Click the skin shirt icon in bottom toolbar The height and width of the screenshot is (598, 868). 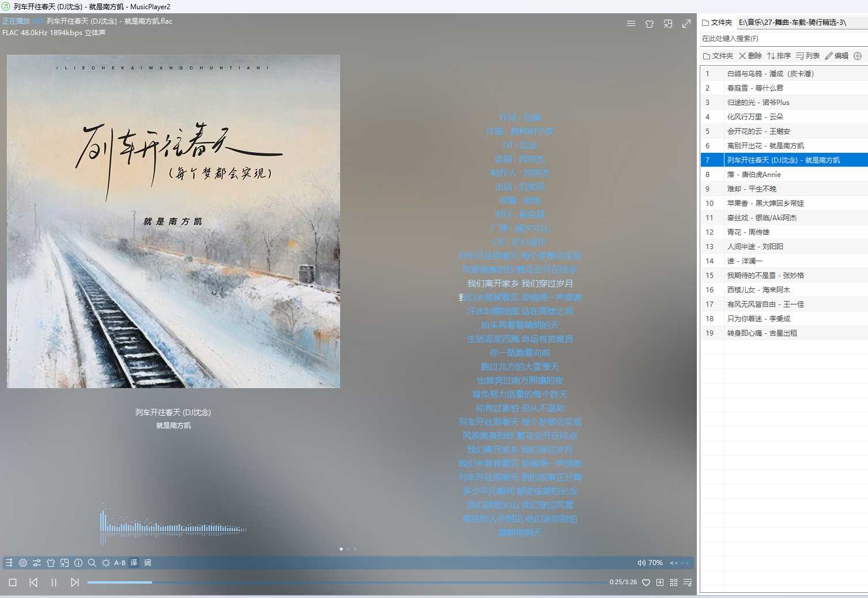point(51,563)
